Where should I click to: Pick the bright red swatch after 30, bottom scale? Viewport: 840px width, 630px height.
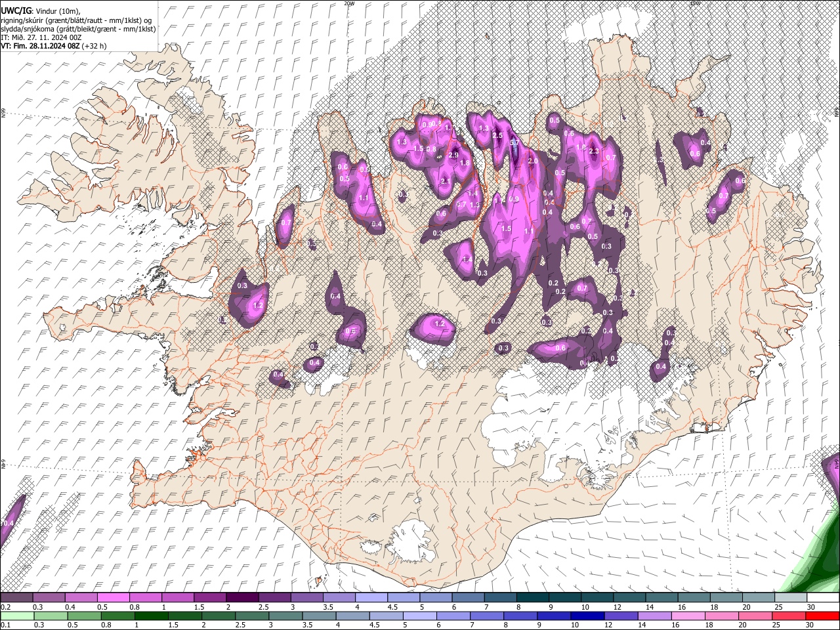click(x=822, y=616)
